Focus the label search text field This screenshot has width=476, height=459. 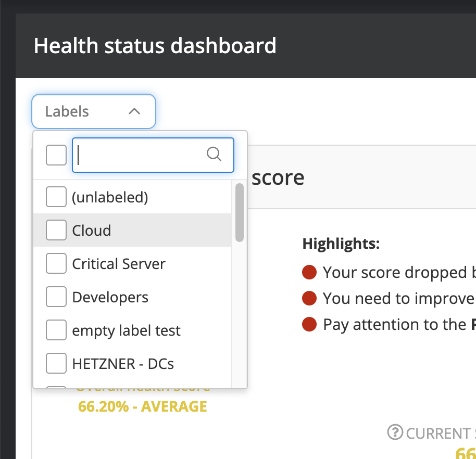click(141, 155)
